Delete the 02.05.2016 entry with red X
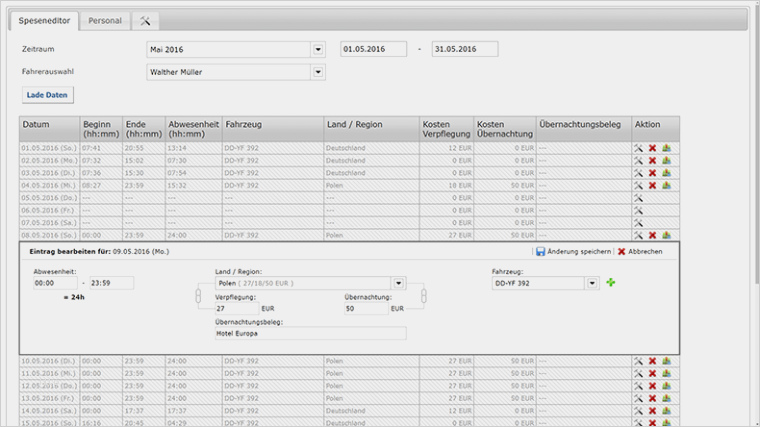760x427 pixels. (652, 160)
